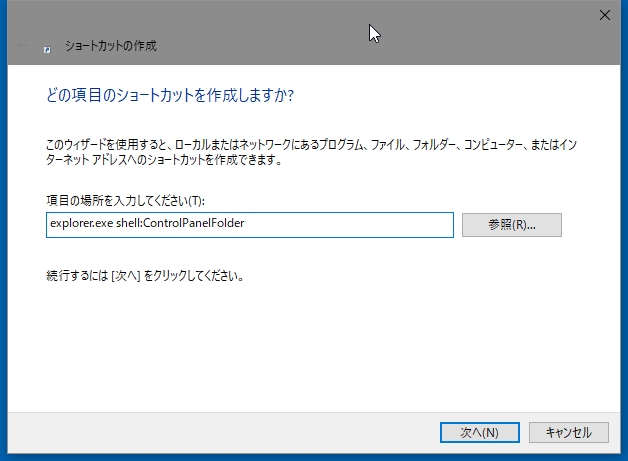Open the 参照(R)... browse dialog
Viewport: 628px width, 461px height.
[x=511, y=225]
